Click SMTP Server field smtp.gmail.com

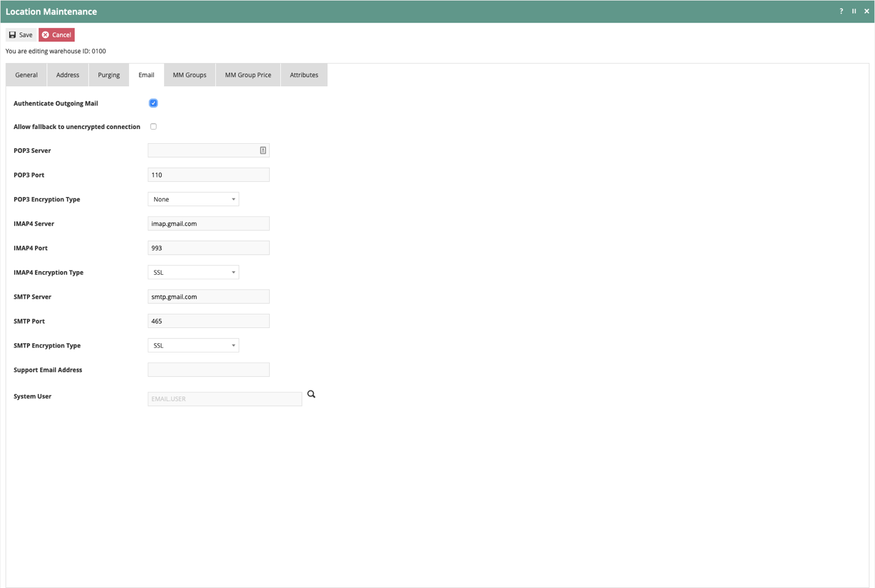pyautogui.click(x=209, y=297)
